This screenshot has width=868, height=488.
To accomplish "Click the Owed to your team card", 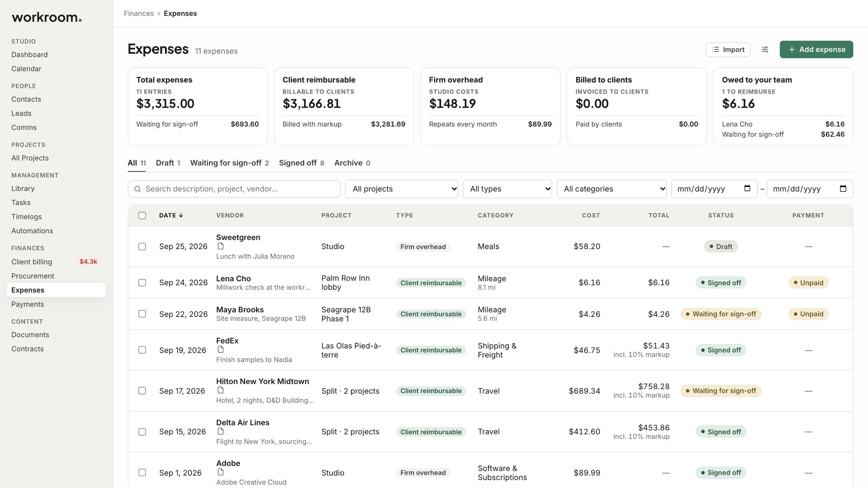I will click(x=783, y=106).
